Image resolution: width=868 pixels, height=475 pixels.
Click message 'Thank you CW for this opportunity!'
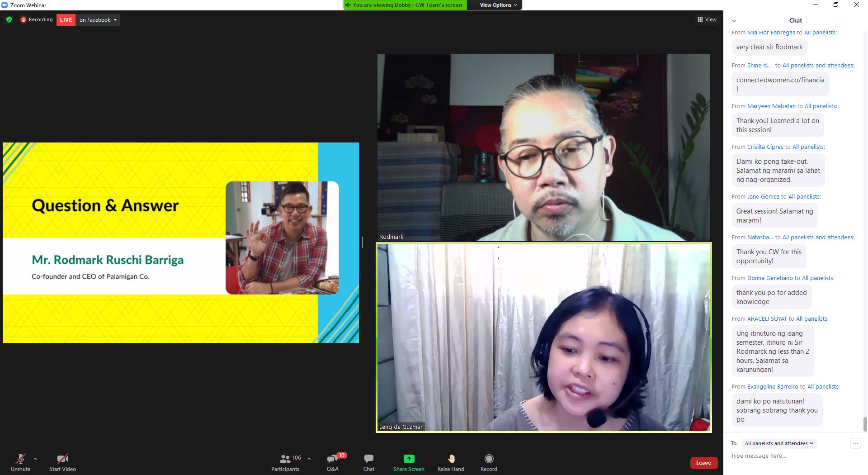(x=769, y=256)
